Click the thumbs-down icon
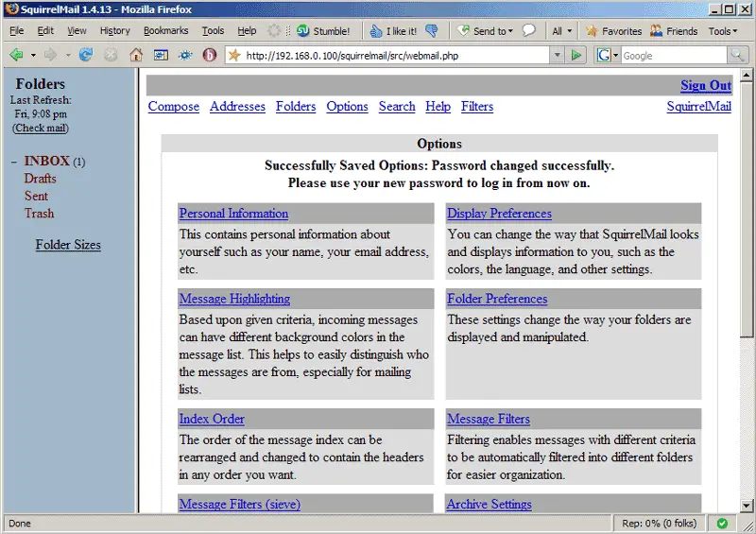The height and width of the screenshot is (534, 756). tap(432, 31)
